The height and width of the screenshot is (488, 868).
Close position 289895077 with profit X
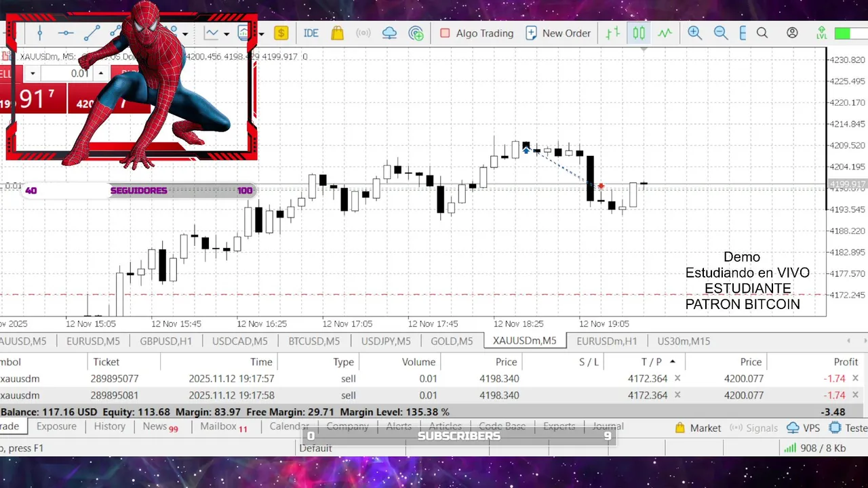[855, 379]
